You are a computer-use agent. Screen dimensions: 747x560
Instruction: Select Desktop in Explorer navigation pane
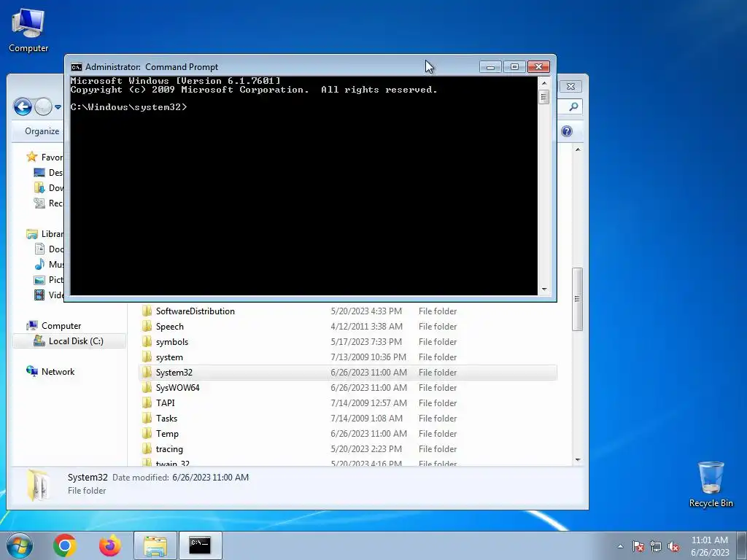point(49,172)
